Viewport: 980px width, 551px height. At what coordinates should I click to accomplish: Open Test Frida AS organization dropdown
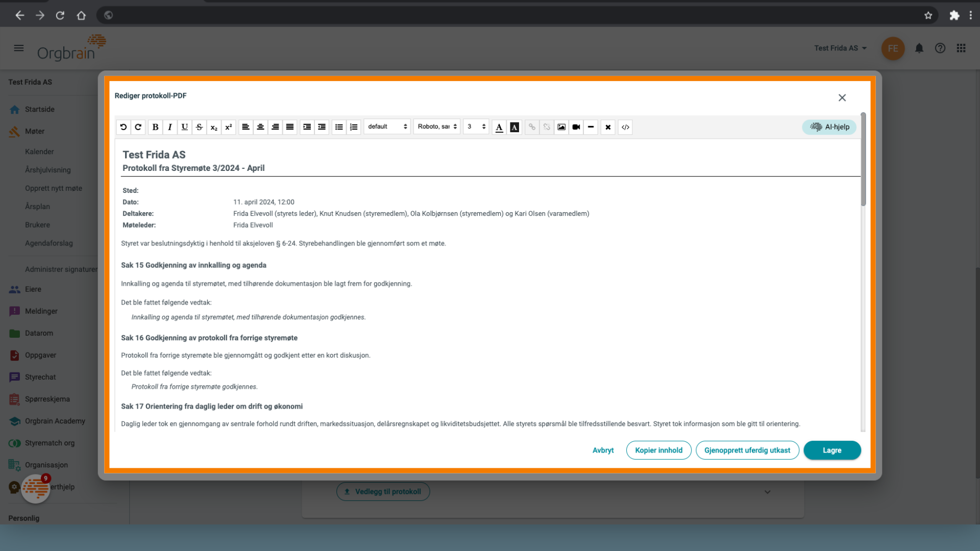coord(840,48)
